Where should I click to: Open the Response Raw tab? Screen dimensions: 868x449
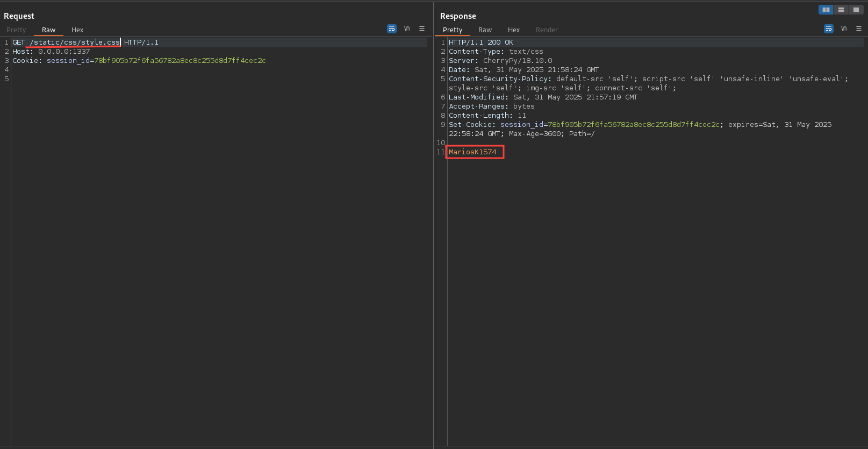point(485,30)
